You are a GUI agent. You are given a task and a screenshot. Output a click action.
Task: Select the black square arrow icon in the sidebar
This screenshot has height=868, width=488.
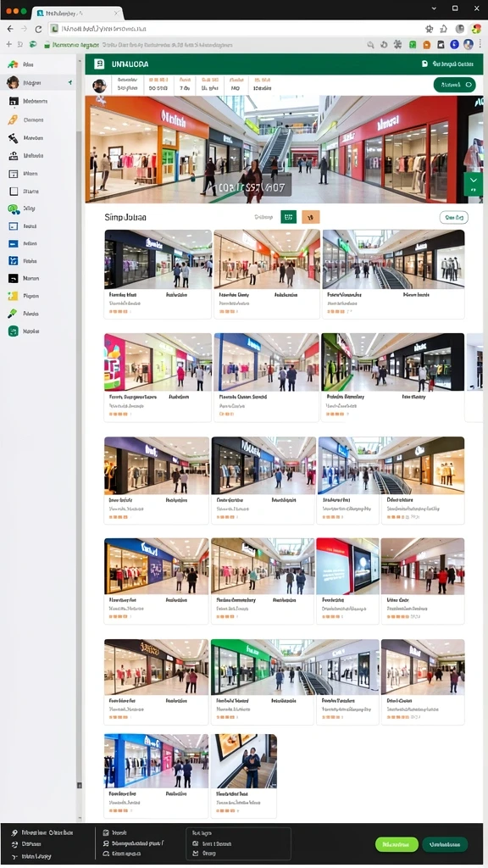[14, 278]
